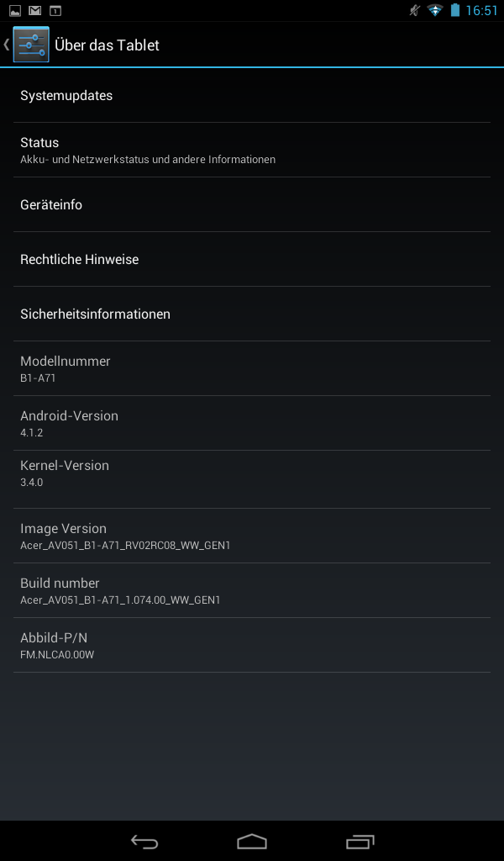
Task: Open the recent apps navigation button
Action: click(x=360, y=841)
